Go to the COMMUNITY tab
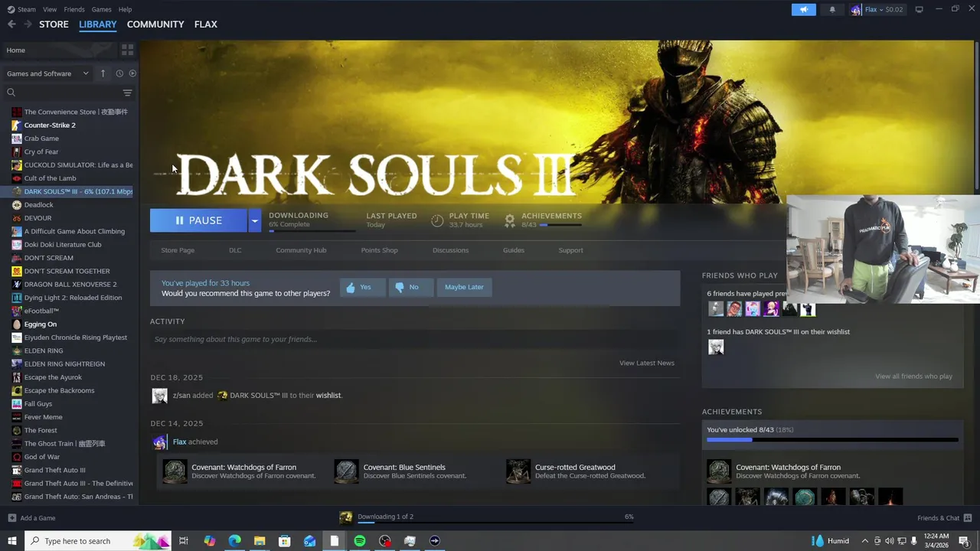Image resolution: width=980 pixels, height=551 pixels. (155, 24)
